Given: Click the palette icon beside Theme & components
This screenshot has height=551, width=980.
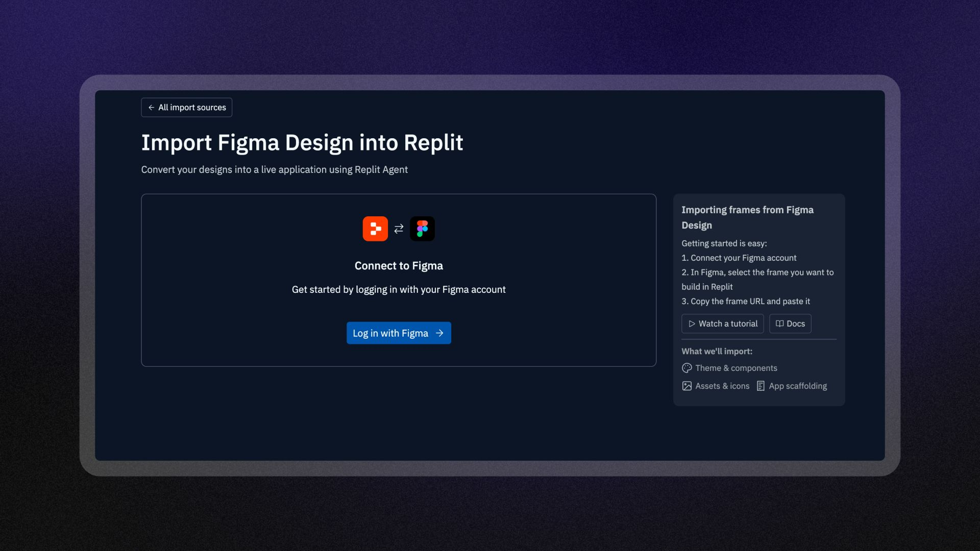Looking at the screenshot, I should coord(687,368).
